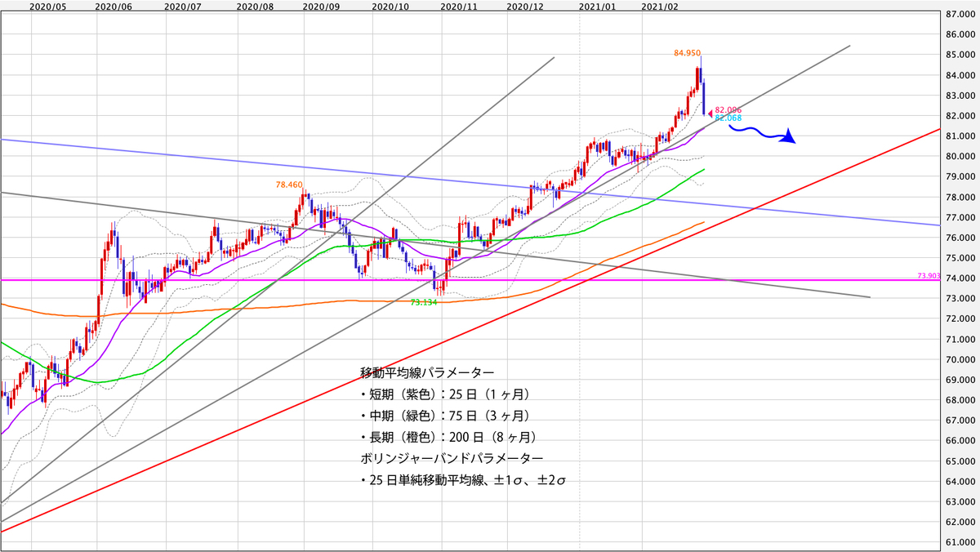Select the 25日単純移動平均線、±1σ、±2σ line
The height and width of the screenshot is (552, 980).
point(463,480)
